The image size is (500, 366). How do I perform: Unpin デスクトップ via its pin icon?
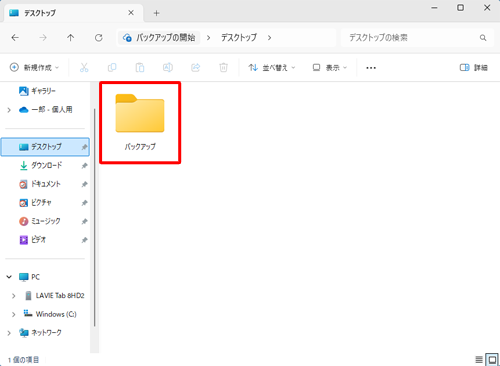[84, 147]
